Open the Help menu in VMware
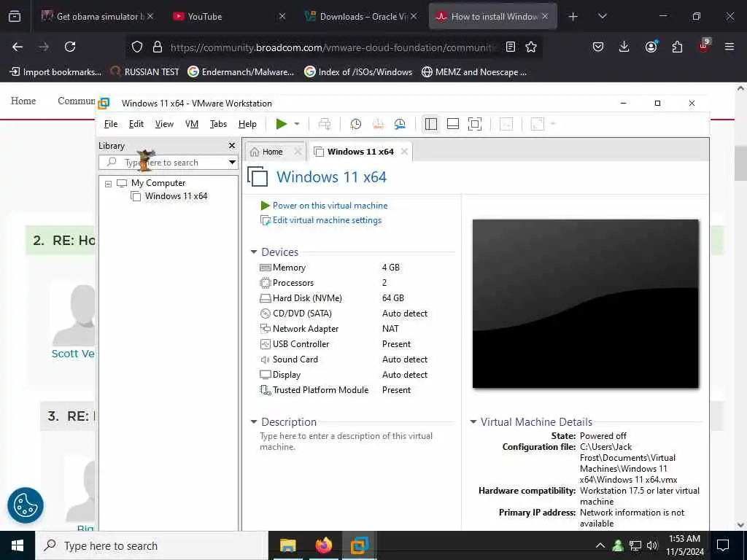The height and width of the screenshot is (560, 747). [247, 124]
